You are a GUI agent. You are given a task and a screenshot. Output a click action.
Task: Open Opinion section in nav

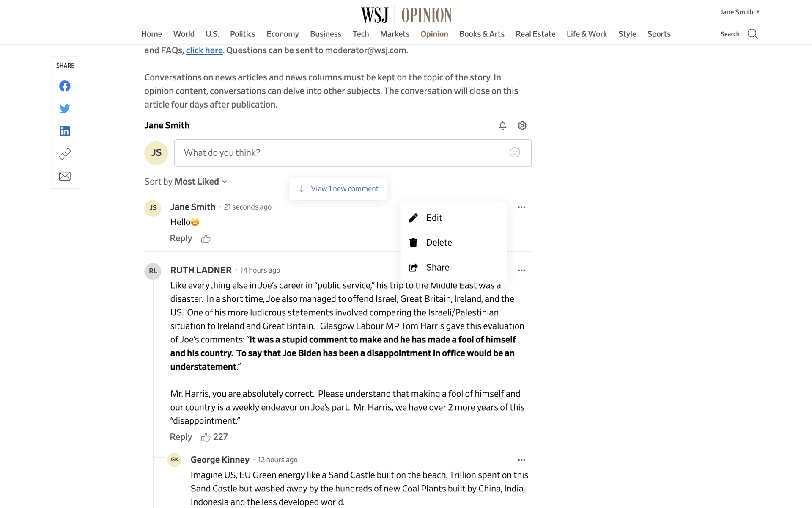[x=434, y=34]
